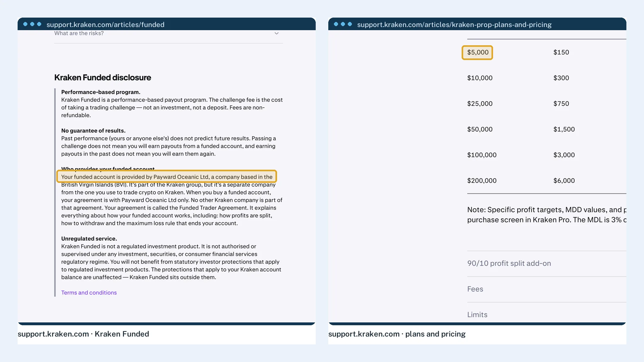The height and width of the screenshot is (362, 644).
Task: Select the $50,000 account size cell
Action: click(x=480, y=129)
